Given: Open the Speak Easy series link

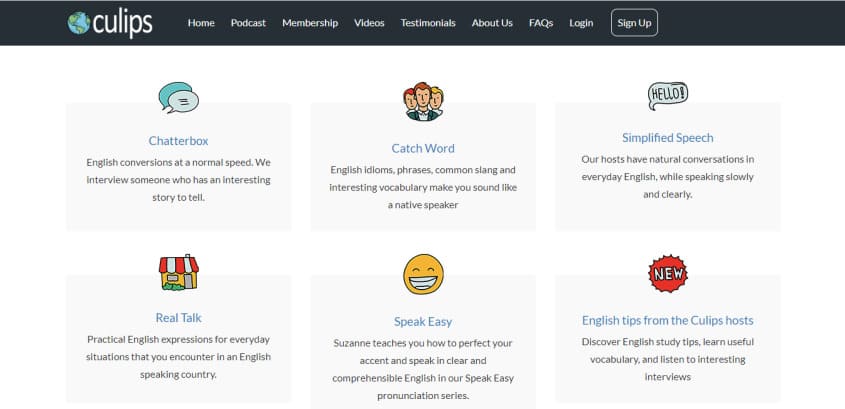Looking at the screenshot, I should pyautogui.click(x=423, y=322).
